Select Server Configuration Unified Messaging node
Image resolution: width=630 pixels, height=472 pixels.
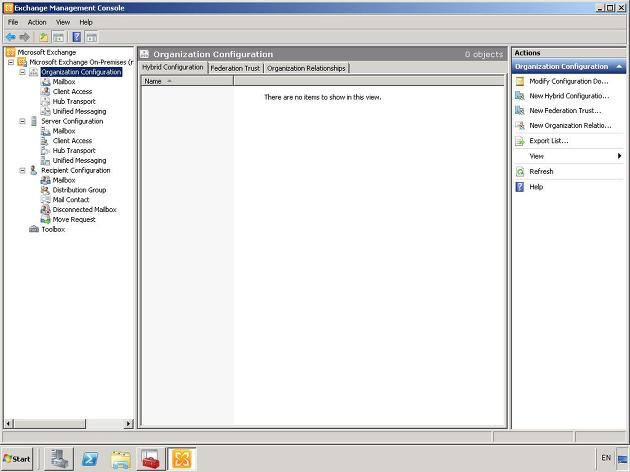[x=79, y=160]
